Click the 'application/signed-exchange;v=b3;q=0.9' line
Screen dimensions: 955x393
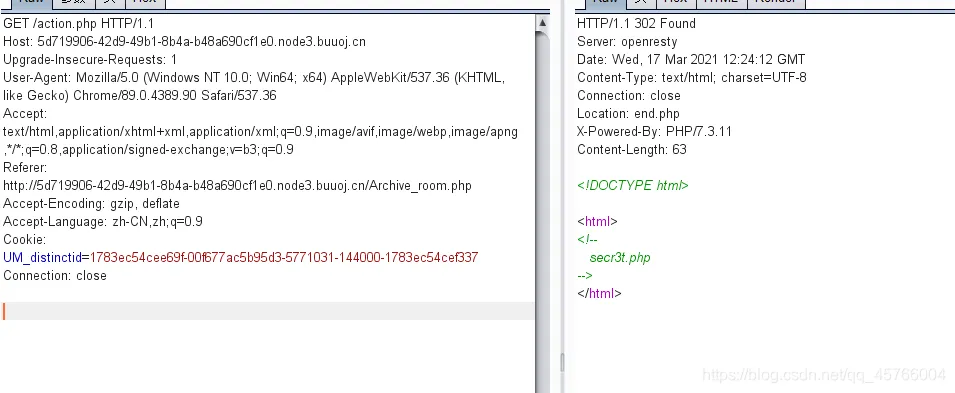[x=149, y=150]
